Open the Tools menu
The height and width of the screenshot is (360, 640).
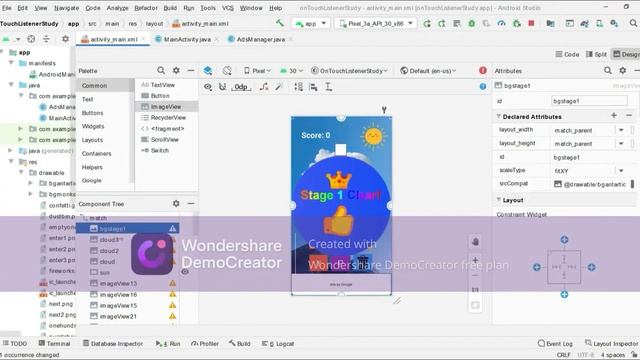(x=208, y=8)
